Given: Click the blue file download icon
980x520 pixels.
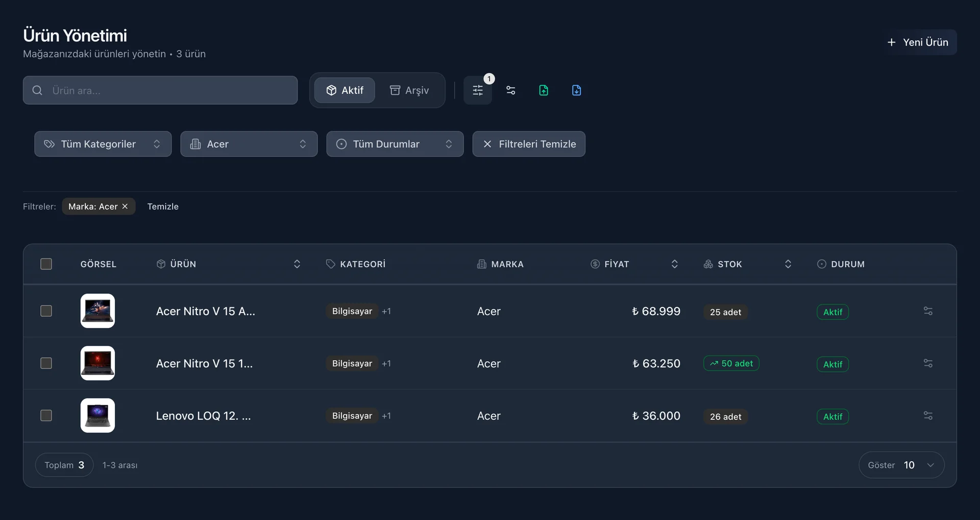Looking at the screenshot, I should click(576, 90).
